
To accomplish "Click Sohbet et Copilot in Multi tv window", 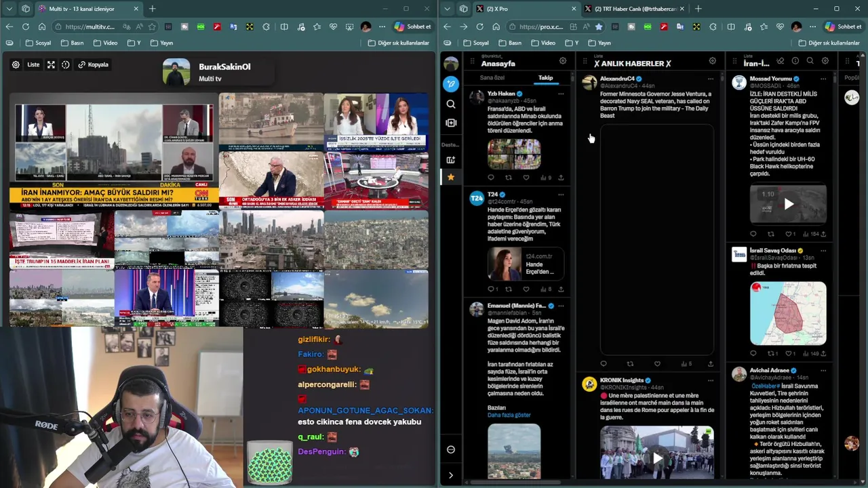I will point(412,26).
